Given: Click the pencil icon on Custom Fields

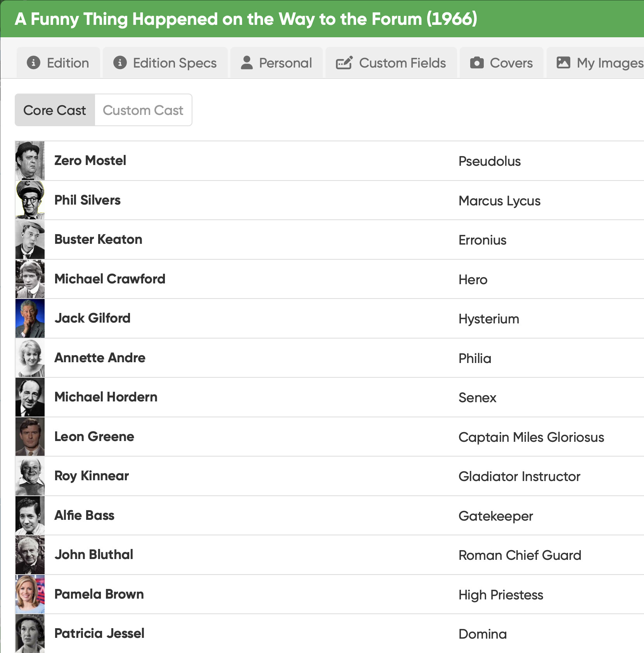Looking at the screenshot, I should pyautogui.click(x=344, y=63).
